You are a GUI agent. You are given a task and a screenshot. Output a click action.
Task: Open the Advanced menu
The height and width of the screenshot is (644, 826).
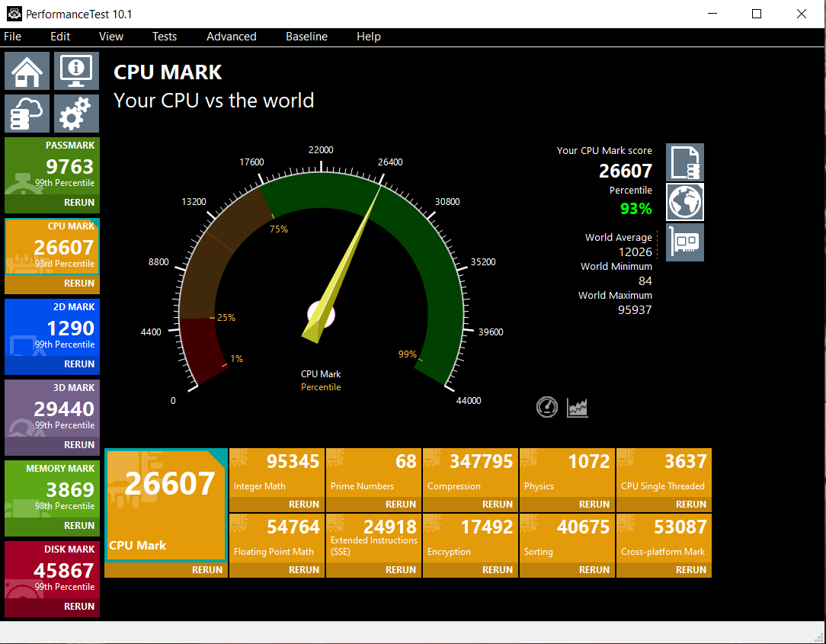[231, 37]
